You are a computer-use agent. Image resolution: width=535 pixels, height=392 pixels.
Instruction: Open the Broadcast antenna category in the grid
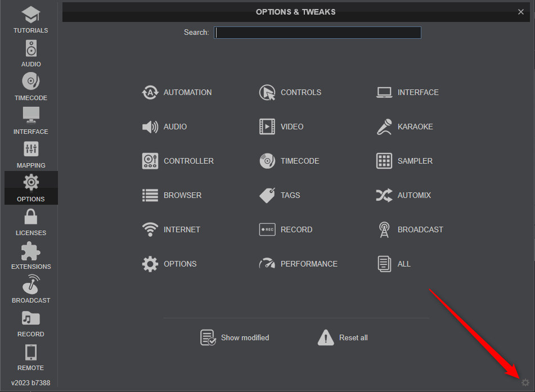point(410,229)
